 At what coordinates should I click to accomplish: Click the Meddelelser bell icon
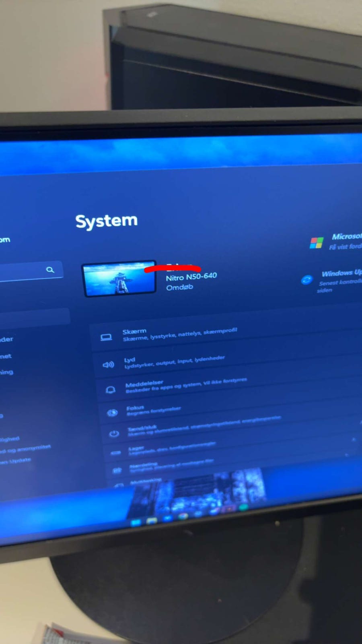(x=110, y=390)
